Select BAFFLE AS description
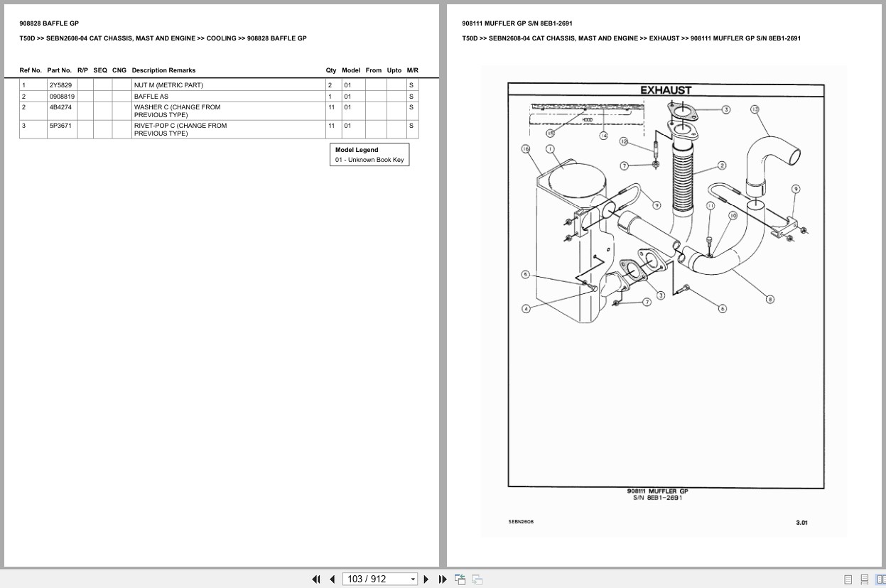This screenshot has height=588, width=886. 151,96
